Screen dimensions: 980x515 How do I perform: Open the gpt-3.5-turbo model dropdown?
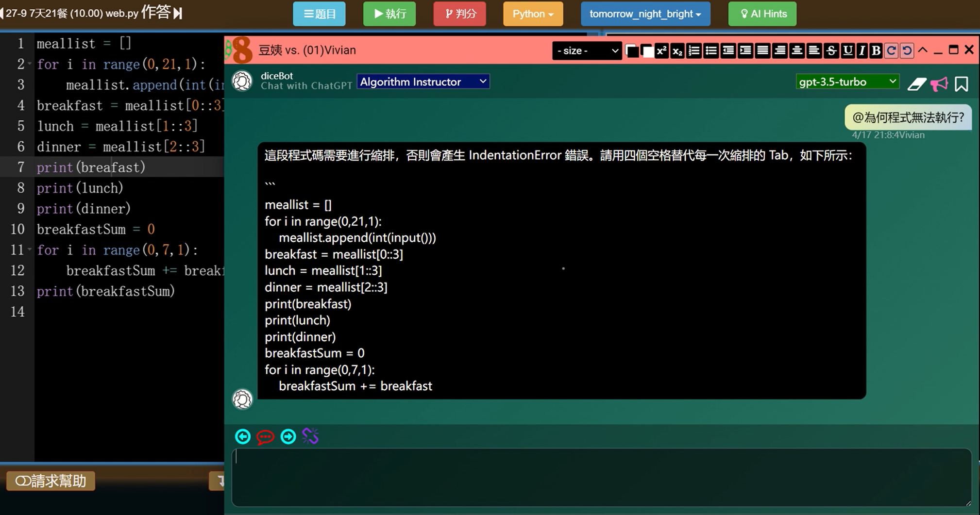[847, 82]
